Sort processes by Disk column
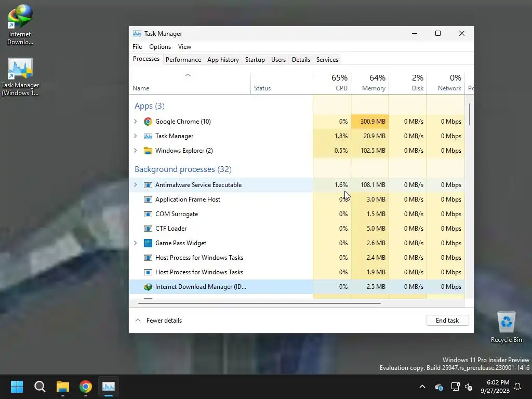 [408, 83]
